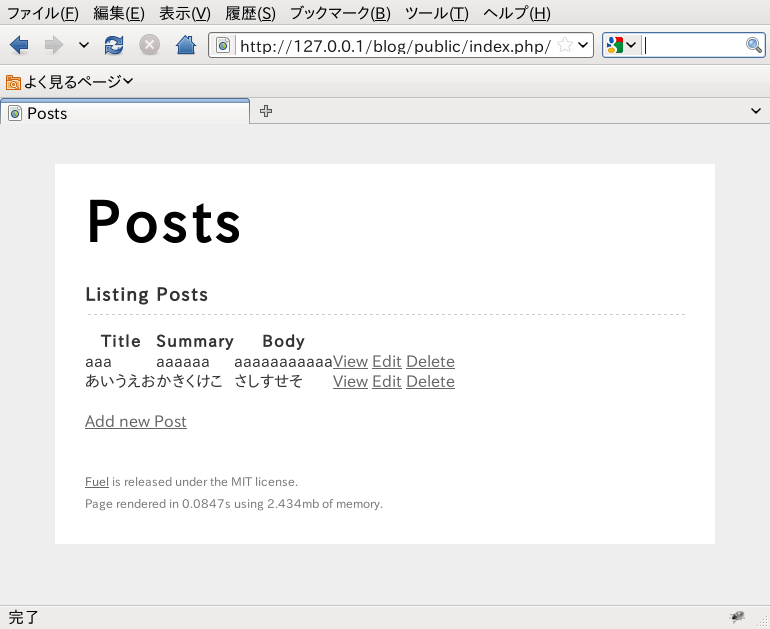Click the Body column header
The height and width of the screenshot is (629, 770).
pyautogui.click(x=283, y=341)
